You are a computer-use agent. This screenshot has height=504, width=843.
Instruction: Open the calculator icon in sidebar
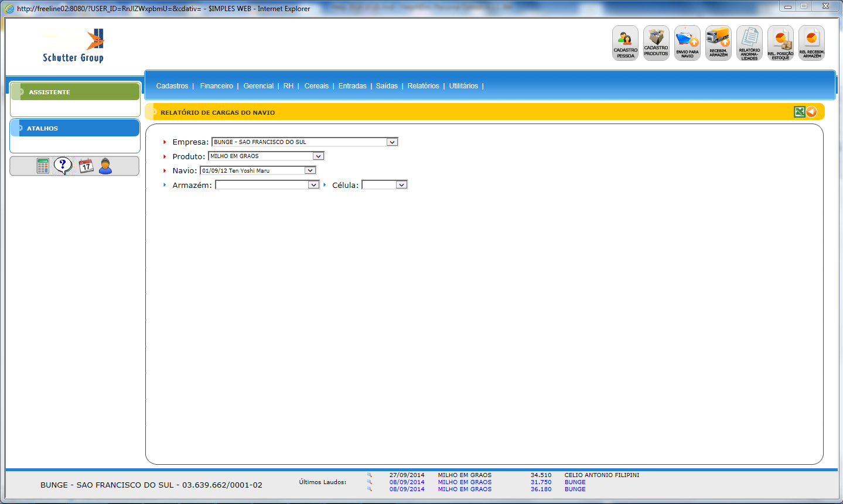click(x=43, y=166)
